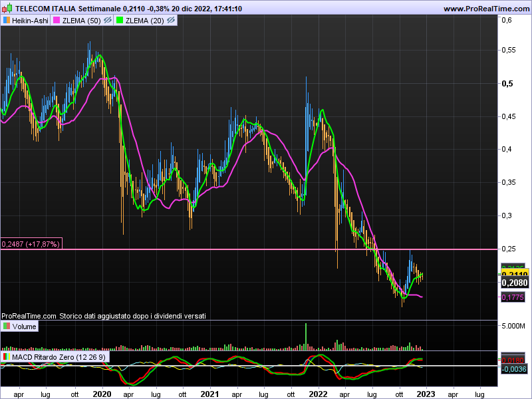Click the Heikin-Ashi orange-blue style icon
The image size is (532, 399).
click(x=6, y=21)
